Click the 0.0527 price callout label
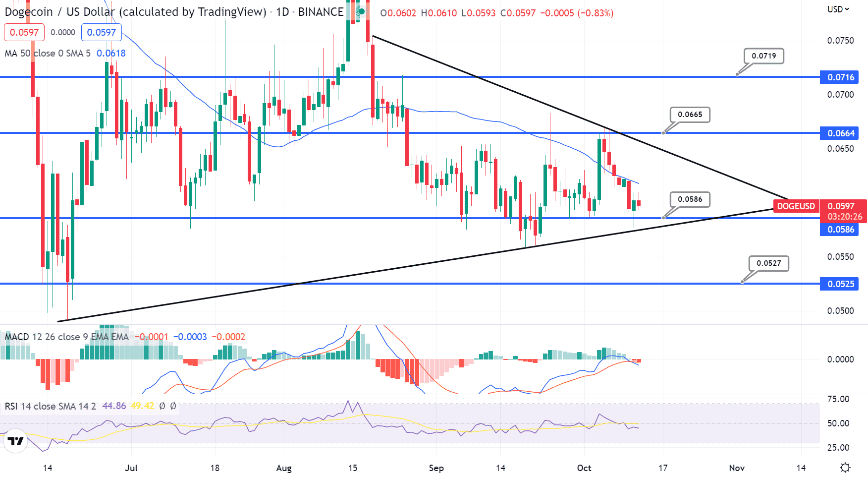868x477 pixels. click(769, 263)
